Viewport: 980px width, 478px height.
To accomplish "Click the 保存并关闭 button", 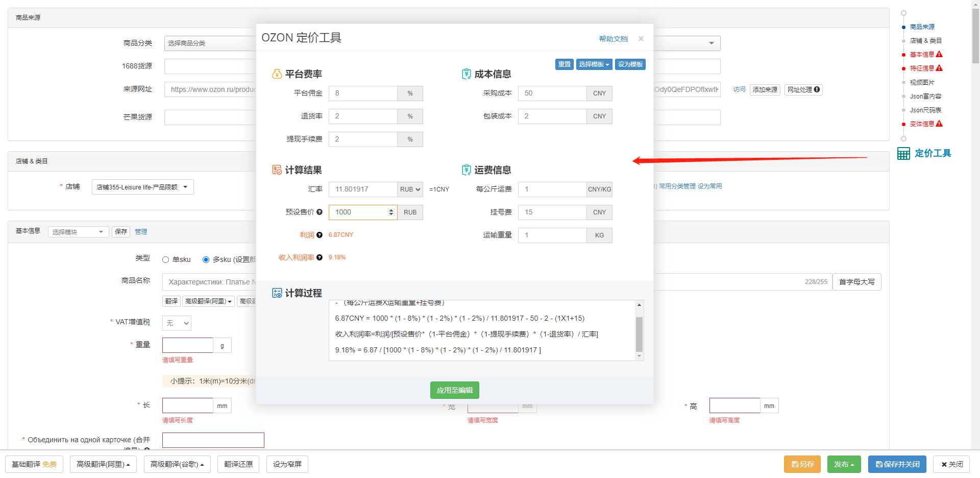I will click(x=897, y=464).
